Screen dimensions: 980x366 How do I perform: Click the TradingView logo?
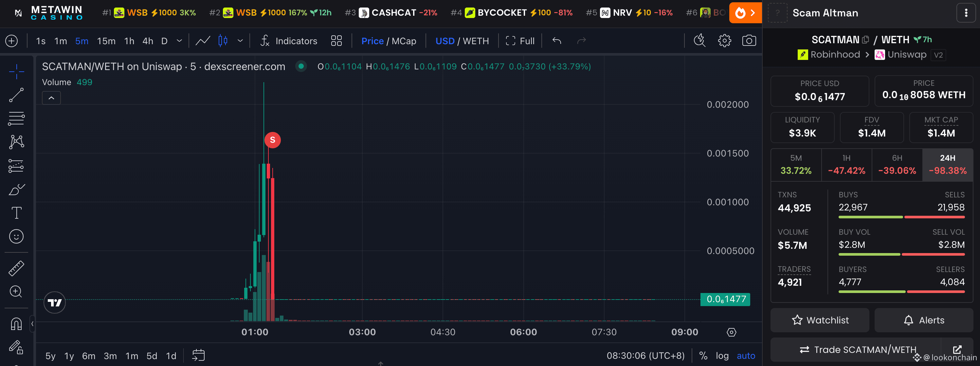pos(54,302)
